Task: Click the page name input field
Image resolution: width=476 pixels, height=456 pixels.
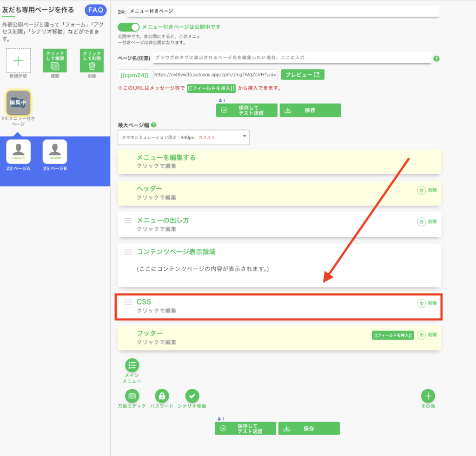Action: pos(292,58)
